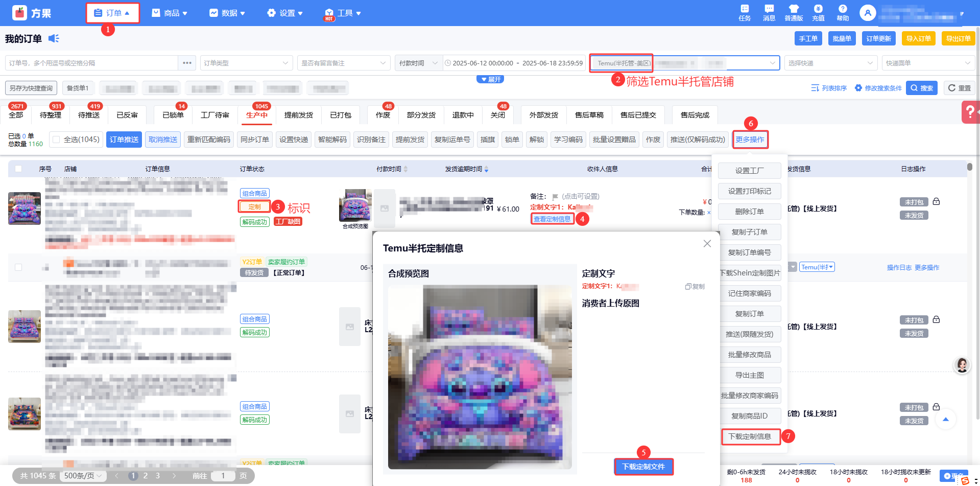Select 设置工厂 in the dropdown menu
Image resolution: width=980 pixels, height=486 pixels.
(x=750, y=171)
